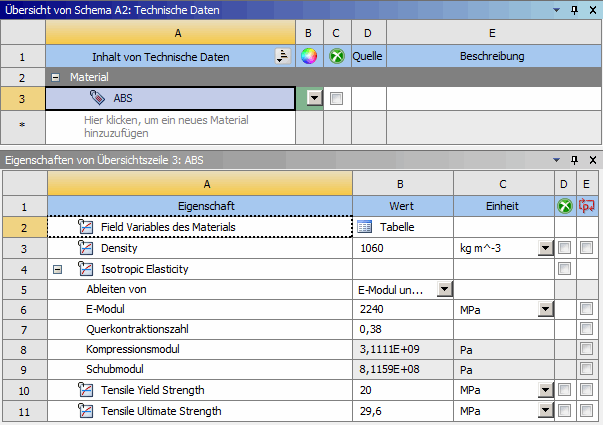
Task: Click the Isotropic Elasticity property icon
Action: tap(85, 268)
